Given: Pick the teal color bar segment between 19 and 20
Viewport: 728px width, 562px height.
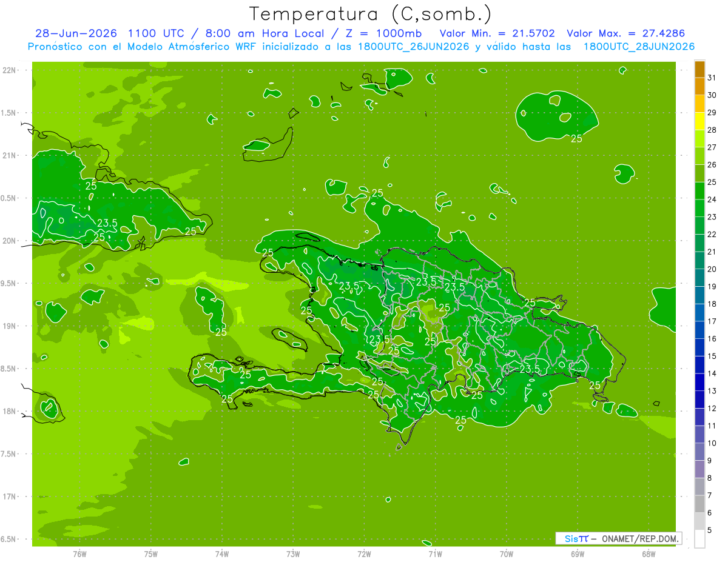Looking at the screenshot, I should click(x=699, y=278).
